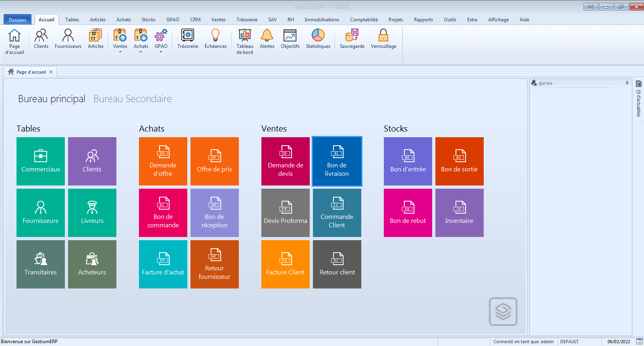Open the Devis Proforma tile
644x346 pixels.
tap(286, 213)
